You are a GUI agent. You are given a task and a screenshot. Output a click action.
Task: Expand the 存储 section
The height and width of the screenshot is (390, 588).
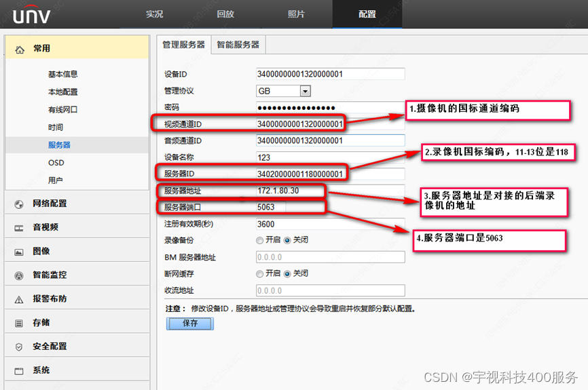coord(77,323)
